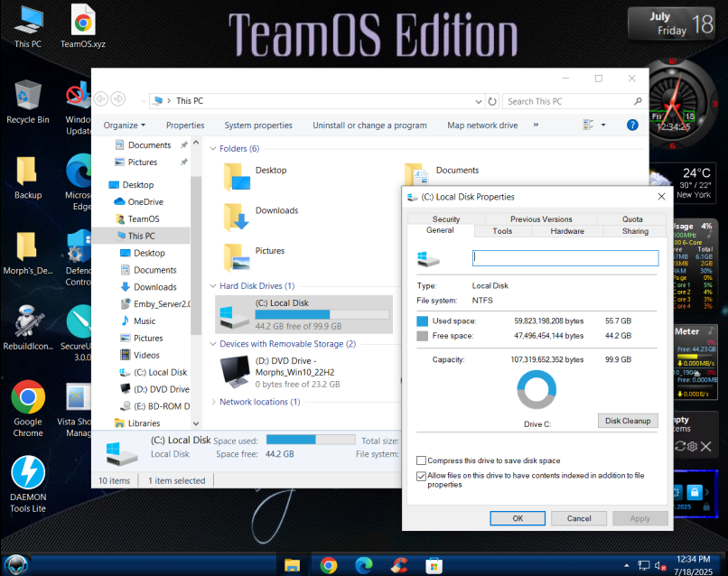Open Microsoft Store from the taskbar
This screenshot has height=576, width=728.
pyautogui.click(x=434, y=565)
